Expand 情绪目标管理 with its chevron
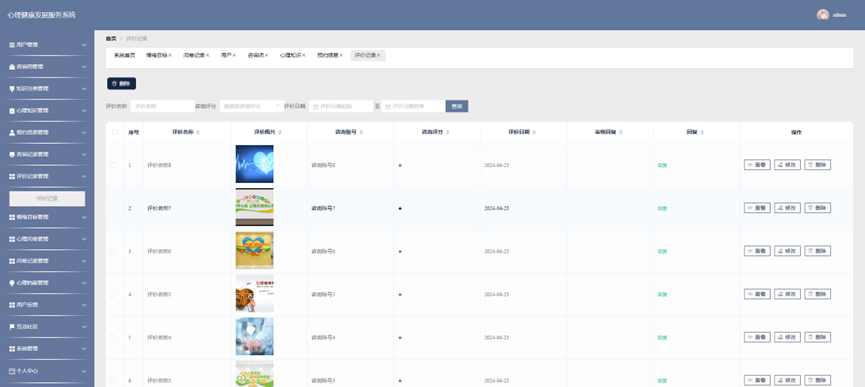This screenshot has width=865, height=387. pos(84,217)
